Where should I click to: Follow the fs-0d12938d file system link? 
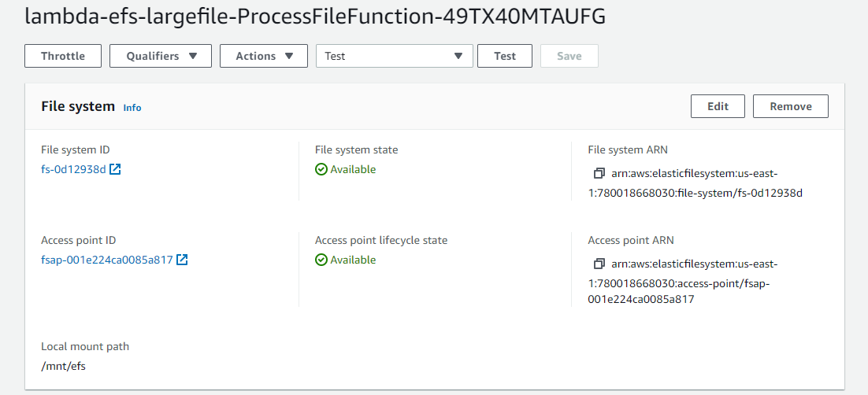coord(73,169)
